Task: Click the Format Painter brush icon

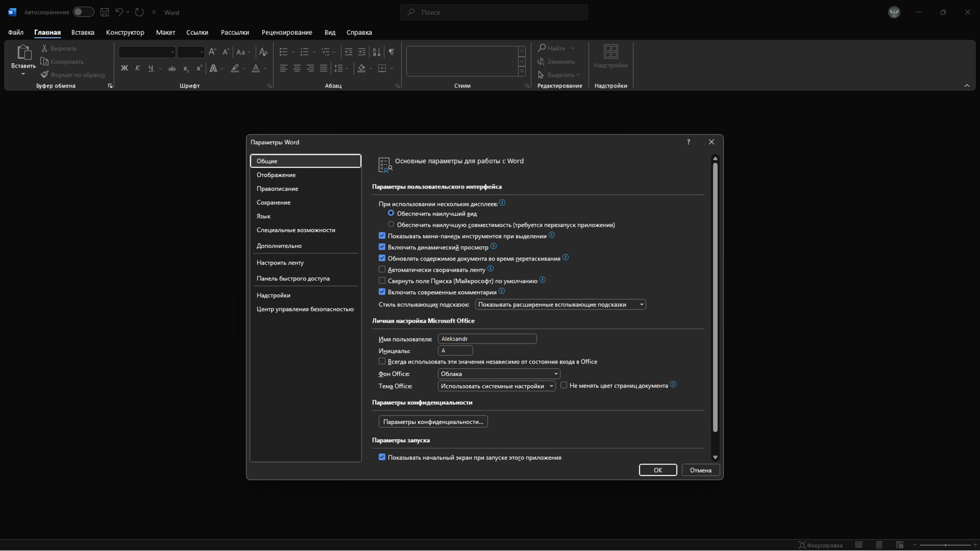Action: tap(44, 75)
